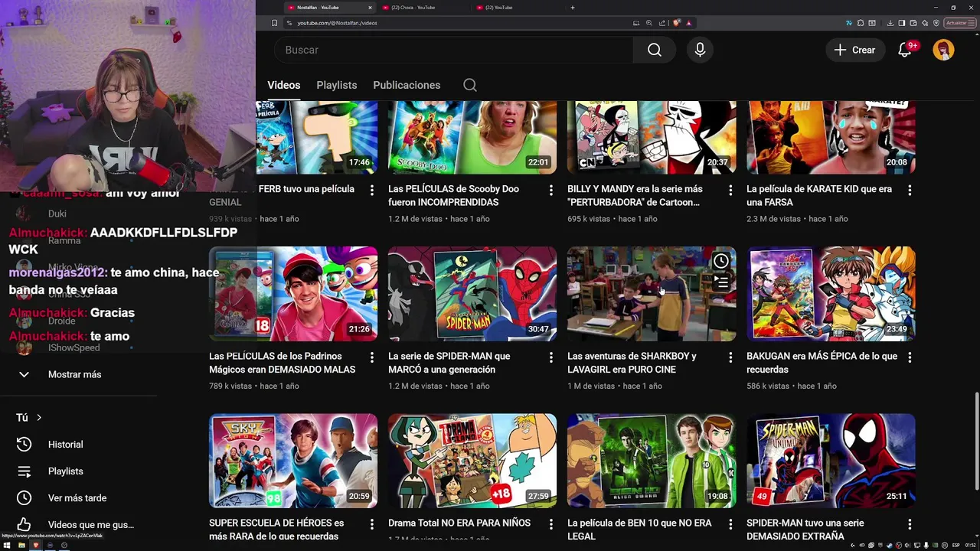
Task: Click the search magnifier button beside Buscar
Action: 654,50
